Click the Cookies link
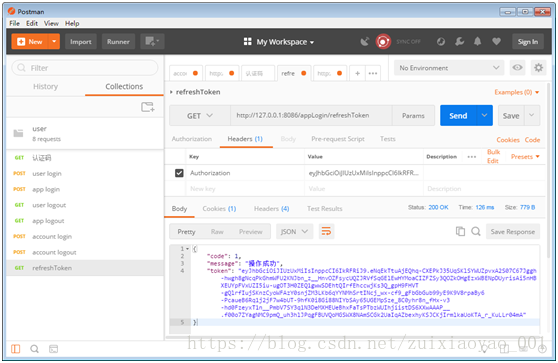The image size is (558, 363). tap(508, 140)
